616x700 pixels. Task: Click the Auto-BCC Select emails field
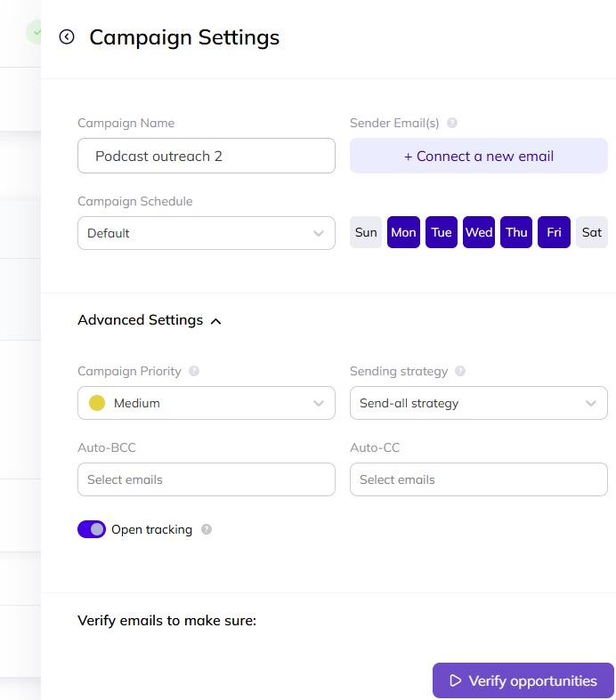(207, 479)
